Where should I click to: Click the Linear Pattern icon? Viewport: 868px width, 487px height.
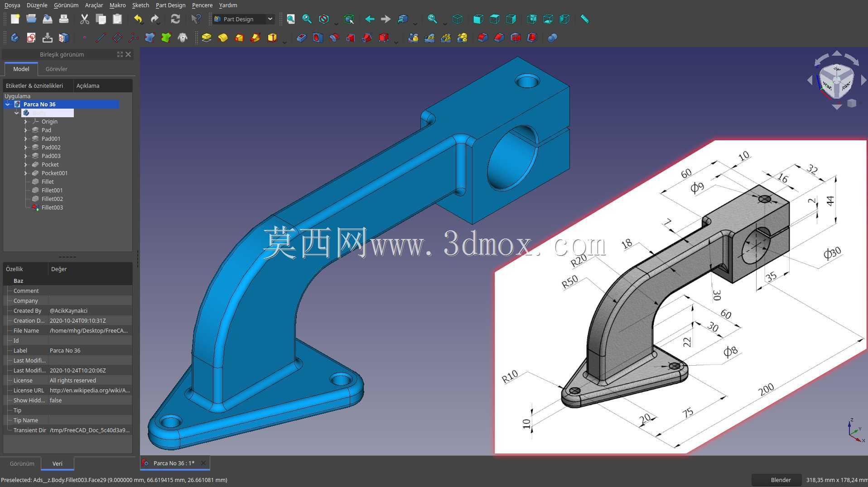pos(429,38)
